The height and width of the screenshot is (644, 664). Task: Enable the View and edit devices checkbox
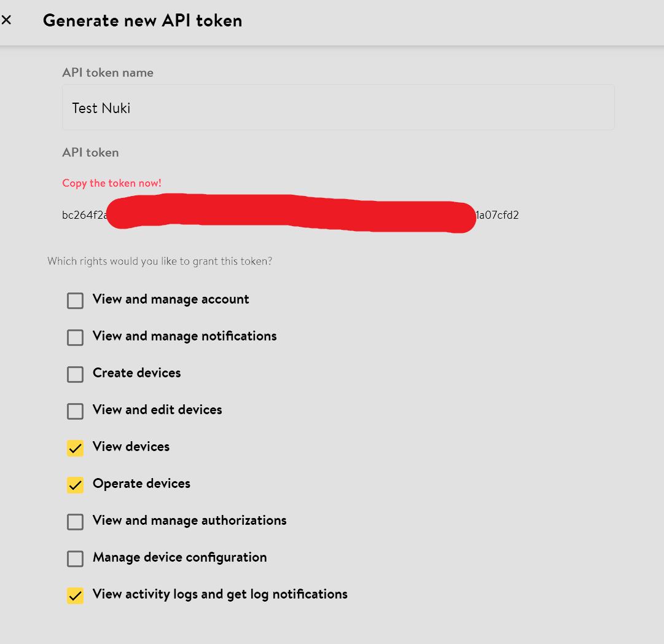point(75,411)
